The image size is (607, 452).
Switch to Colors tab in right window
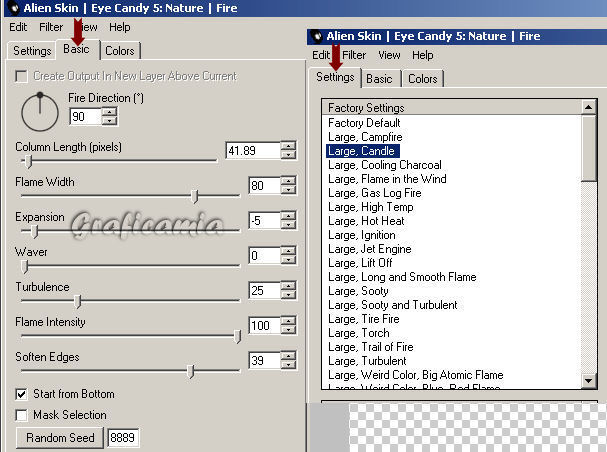point(422,79)
